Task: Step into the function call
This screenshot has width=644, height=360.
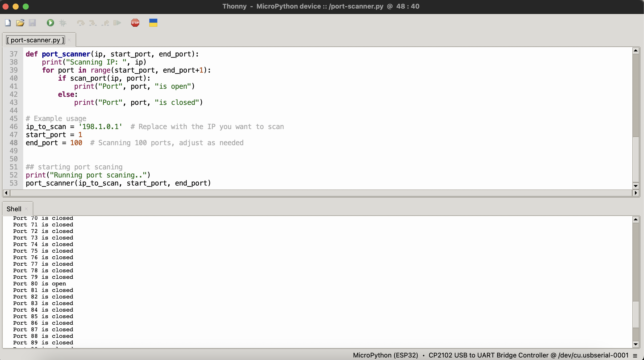Action: [x=93, y=22]
